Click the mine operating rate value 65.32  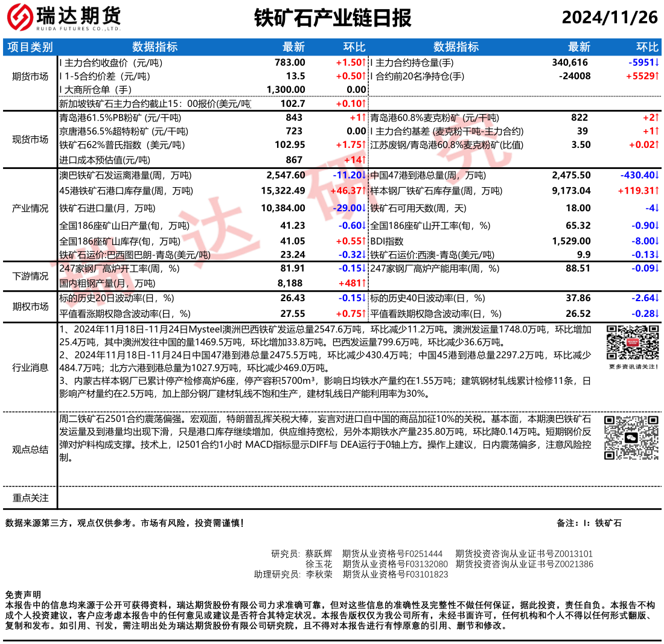[578, 226]
